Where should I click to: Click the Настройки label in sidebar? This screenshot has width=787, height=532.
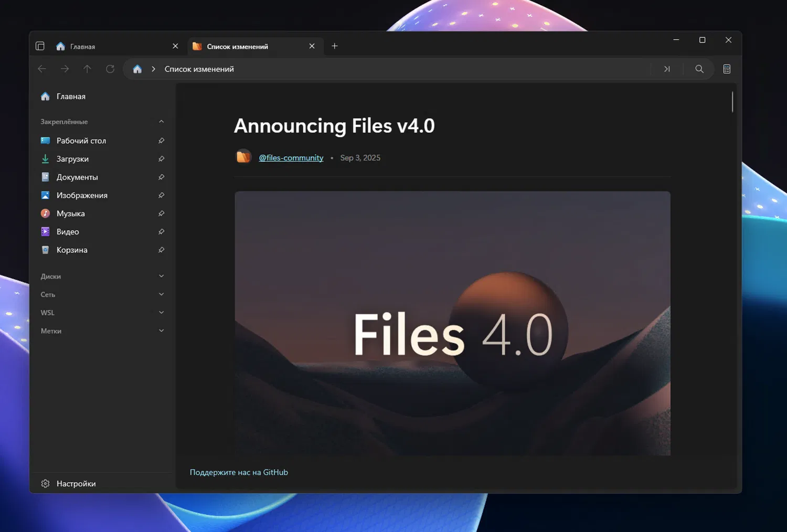coord(76,484)
